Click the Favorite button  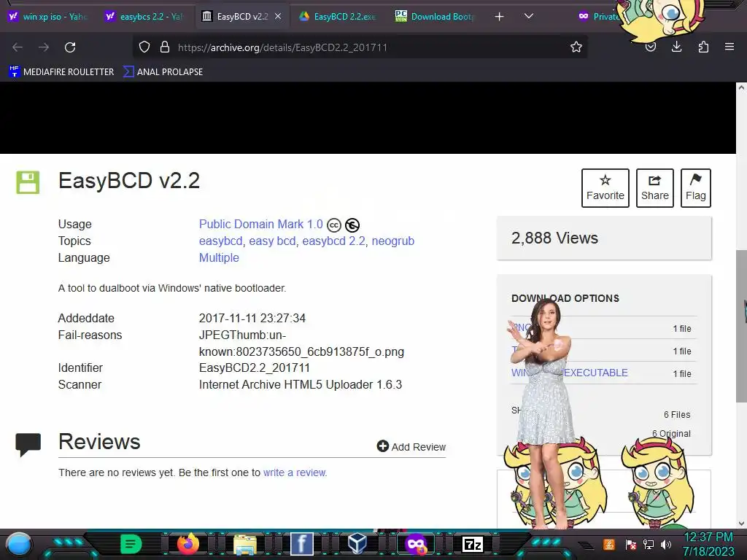(605, 187)
